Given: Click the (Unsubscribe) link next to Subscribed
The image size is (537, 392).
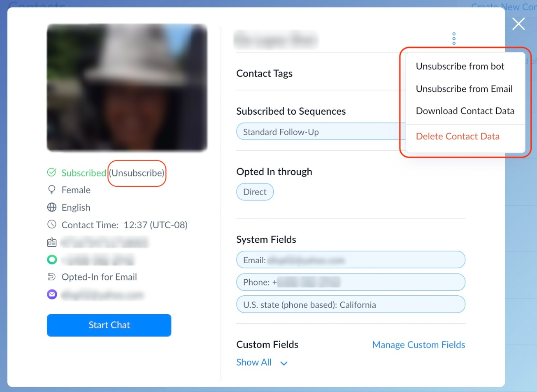Looking at the screenshot, I should pos(137,173).
